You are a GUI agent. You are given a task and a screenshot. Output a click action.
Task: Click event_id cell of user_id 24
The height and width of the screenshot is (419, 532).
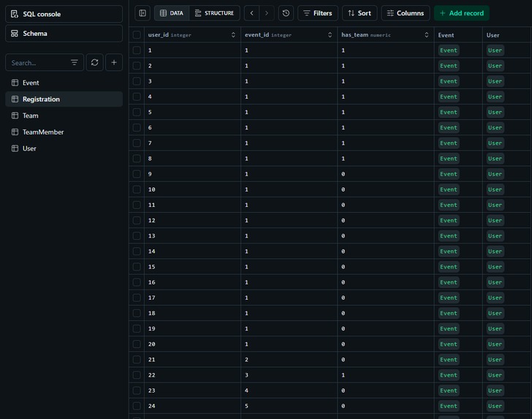pyautogui.click(x=289, y=406)
